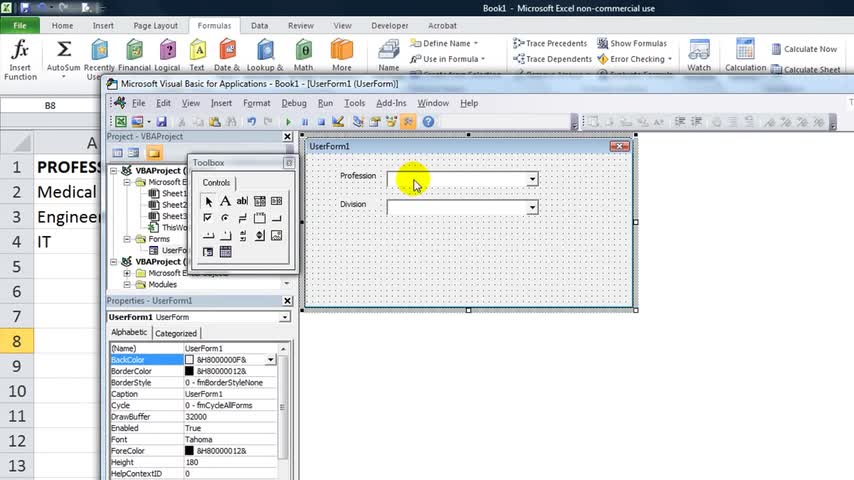Screen dimensions: 854x480
Task: Click Show Formulas in the ribbon
Action: (x=632, y=43)
